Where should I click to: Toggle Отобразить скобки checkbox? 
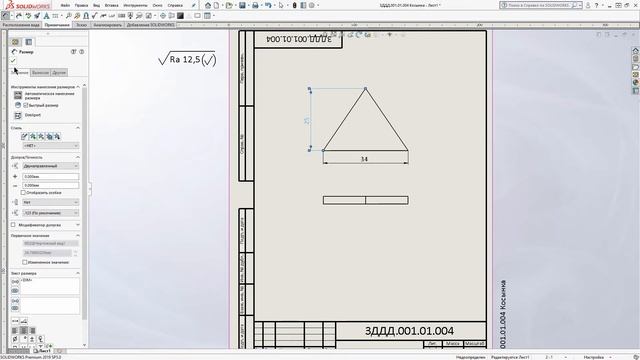pyautogui.click(x=23, y=192)
